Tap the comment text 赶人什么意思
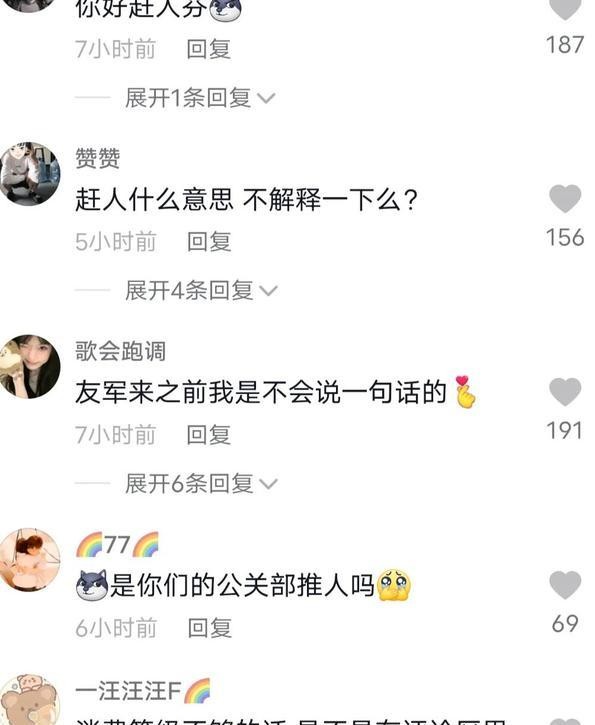 point(154,200)
